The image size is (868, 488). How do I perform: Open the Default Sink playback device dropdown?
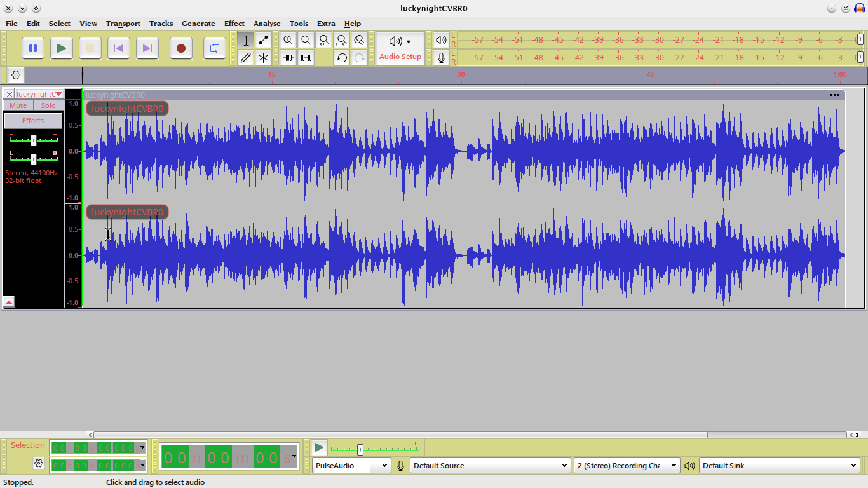[780, 466]
